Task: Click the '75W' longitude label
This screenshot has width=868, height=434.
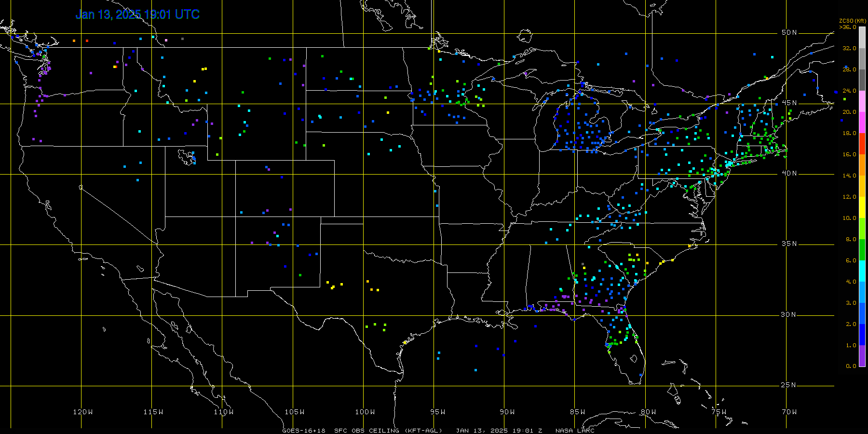Action: (719, 412)
